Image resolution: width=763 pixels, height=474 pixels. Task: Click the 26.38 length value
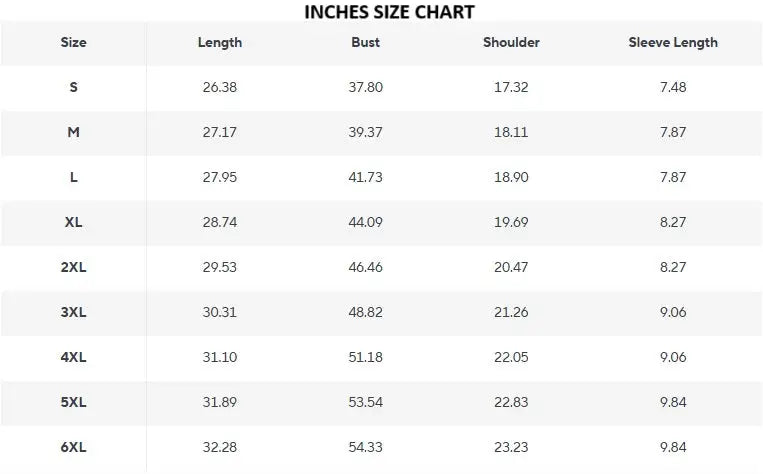coord(220,87)
